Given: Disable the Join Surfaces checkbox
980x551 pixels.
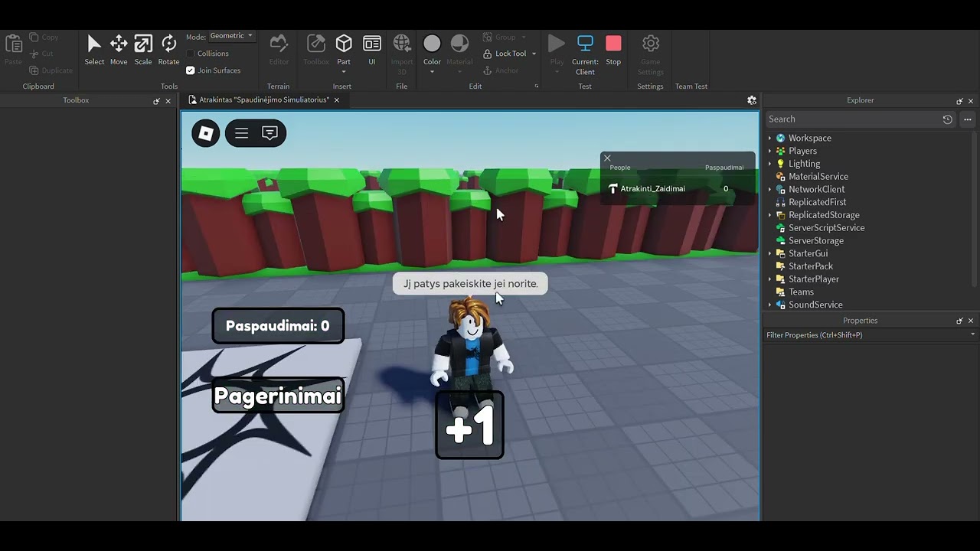Looking at the screenshot, I should [x=191, y=70].
